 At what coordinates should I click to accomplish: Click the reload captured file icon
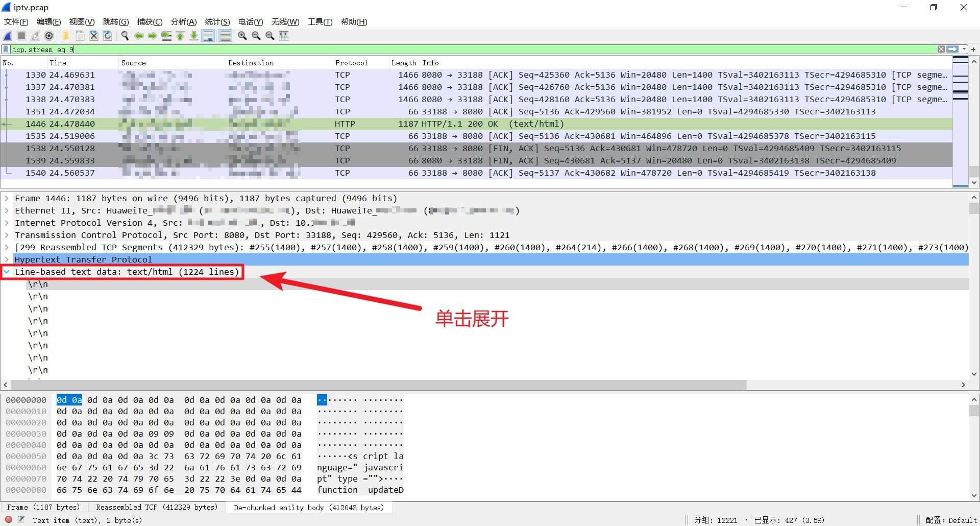108,36
